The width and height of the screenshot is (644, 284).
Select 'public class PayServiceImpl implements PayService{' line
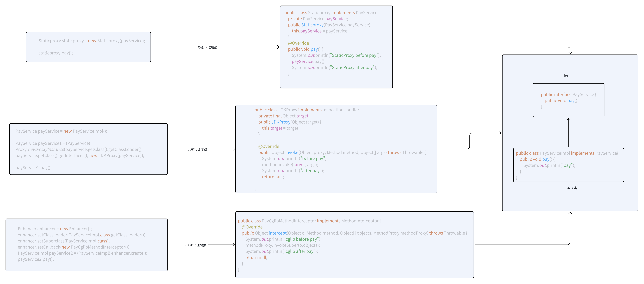tap(567, 153)
